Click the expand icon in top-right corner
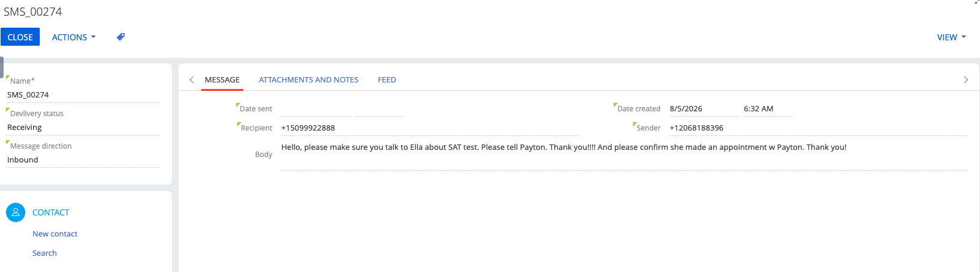The width and height of the screenshot is (980, 272). pyautogui.click(x=976, y=2)
